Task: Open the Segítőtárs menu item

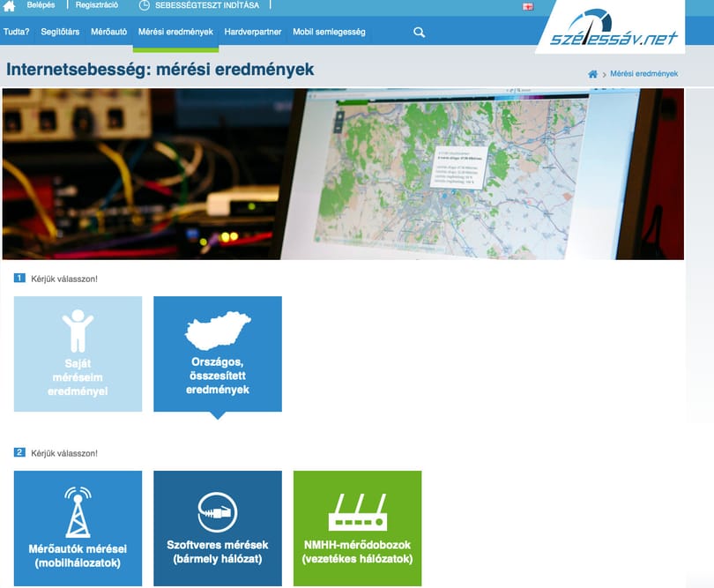Action: [x=60, y=32]
